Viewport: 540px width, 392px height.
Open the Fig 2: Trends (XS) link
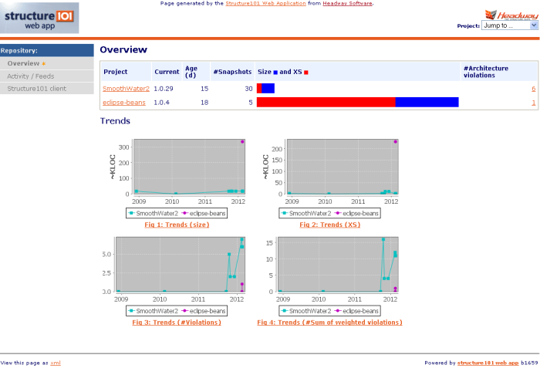[x=330, y=225]
